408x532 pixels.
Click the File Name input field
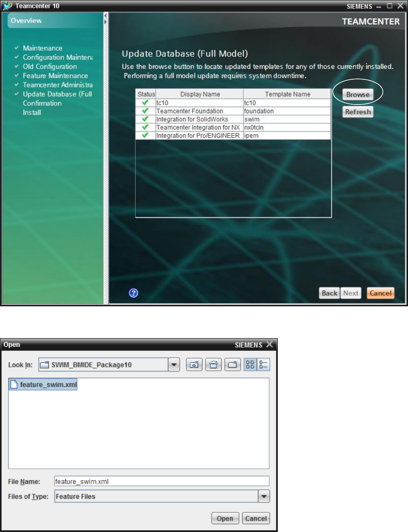[x=162, y=481]
